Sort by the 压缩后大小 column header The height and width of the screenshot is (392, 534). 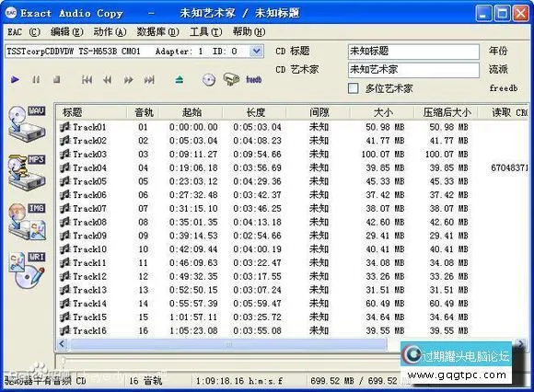click(446, 112)
